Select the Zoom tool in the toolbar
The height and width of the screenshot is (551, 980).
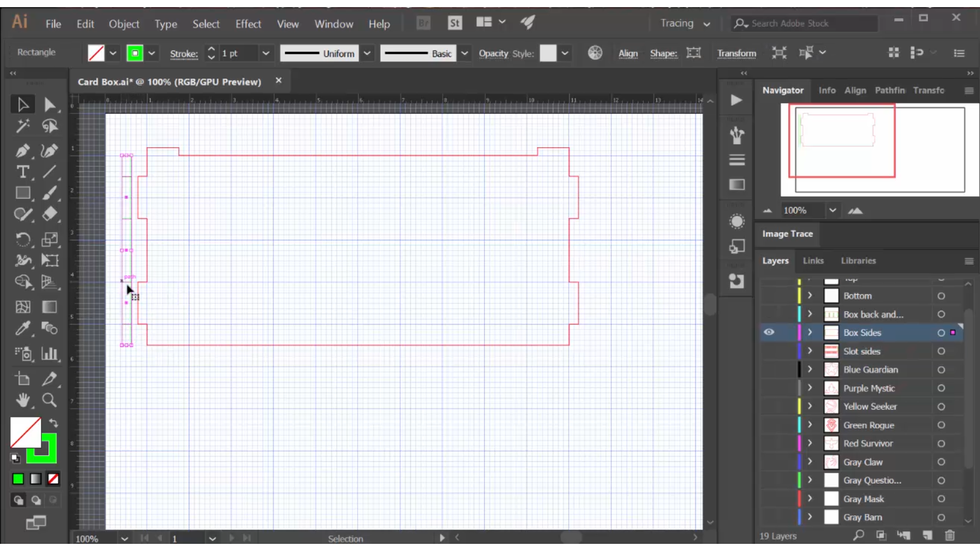pos(50,402)
